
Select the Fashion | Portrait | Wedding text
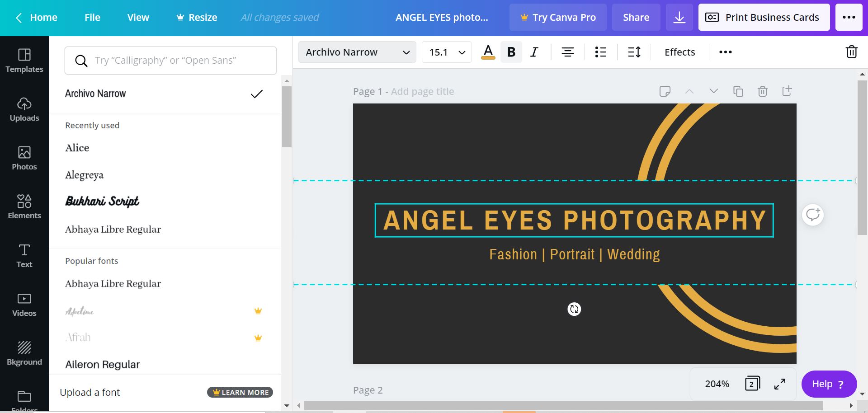[574, 254]
